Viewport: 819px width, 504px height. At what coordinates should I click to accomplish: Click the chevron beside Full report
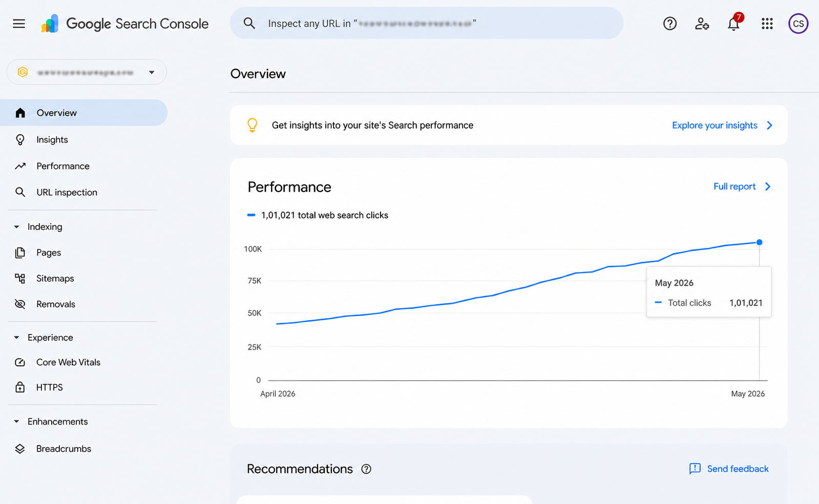point(768,186)
